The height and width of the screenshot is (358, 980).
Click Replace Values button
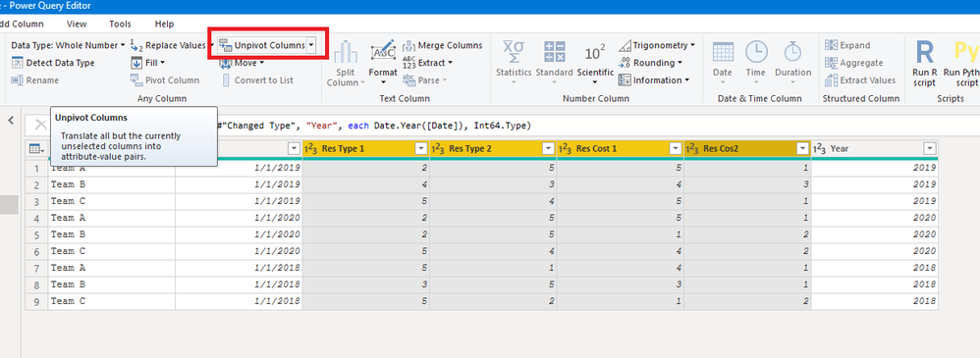(x=169, y=45)
